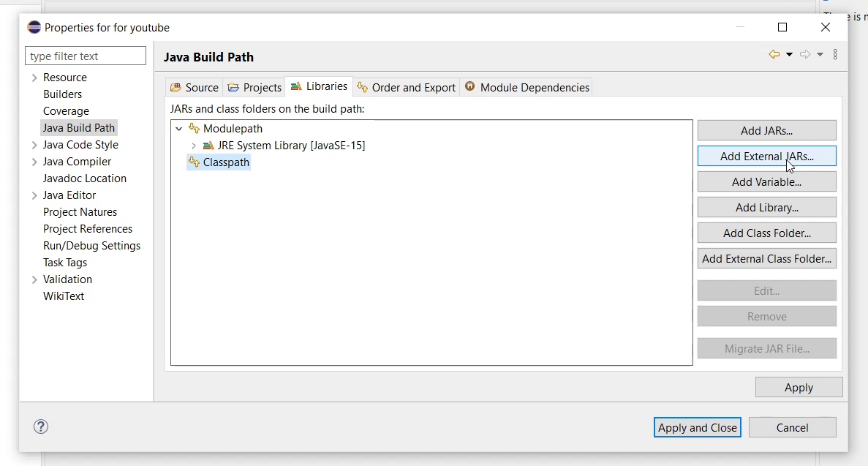Expand the Resource category
Screen dimensions: 868x466
pos(34,78)
